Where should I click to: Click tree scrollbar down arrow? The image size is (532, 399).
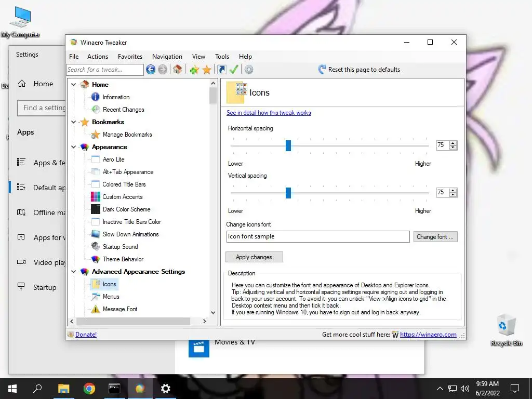point(213,313)
